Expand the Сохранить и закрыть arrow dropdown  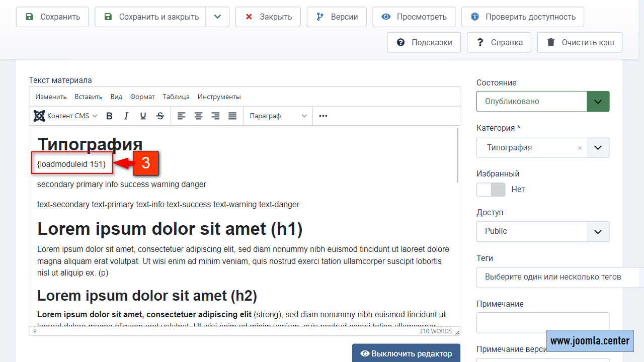217,17
